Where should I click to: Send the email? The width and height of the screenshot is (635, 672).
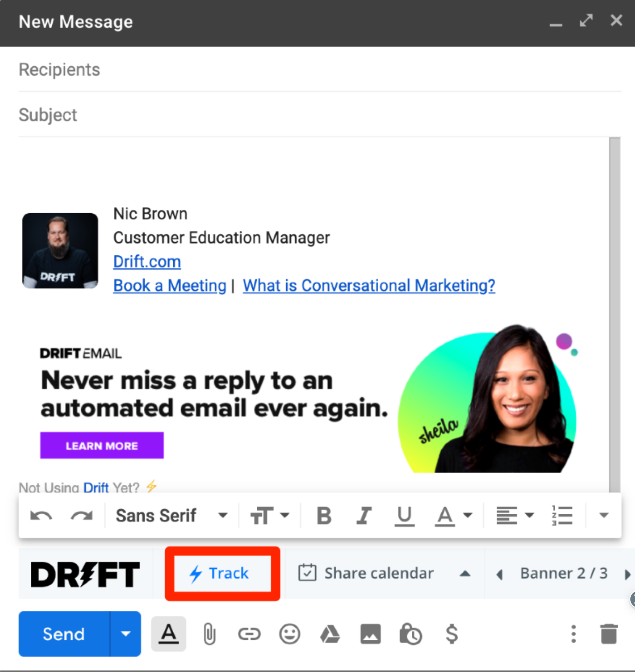(x=64, y=634)
